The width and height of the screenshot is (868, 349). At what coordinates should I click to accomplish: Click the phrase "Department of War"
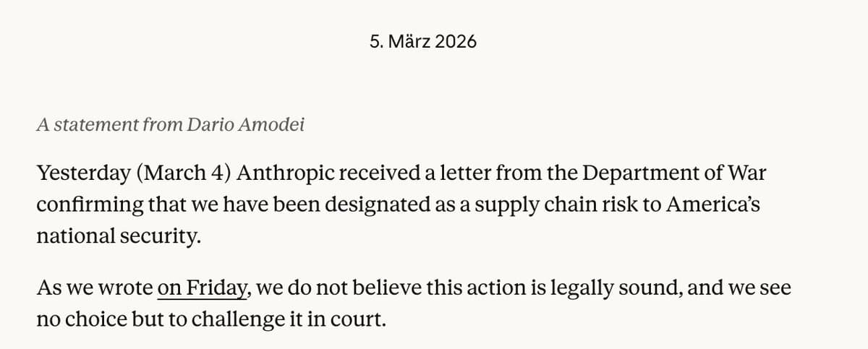(671, 174)
